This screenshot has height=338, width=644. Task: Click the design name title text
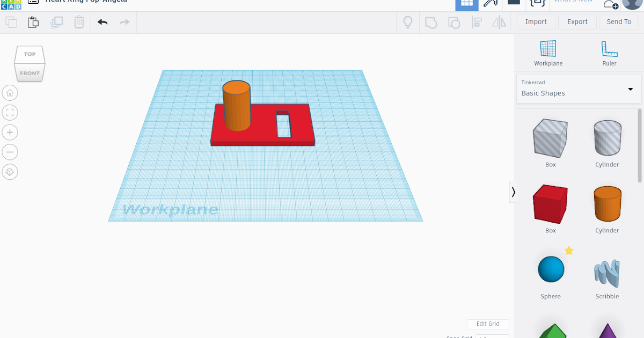click(86, 2)
